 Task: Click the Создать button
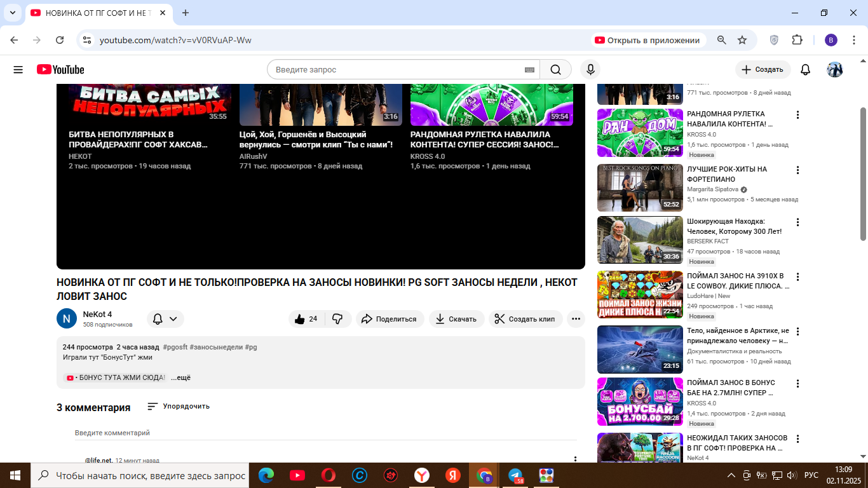tap(763, 70)
